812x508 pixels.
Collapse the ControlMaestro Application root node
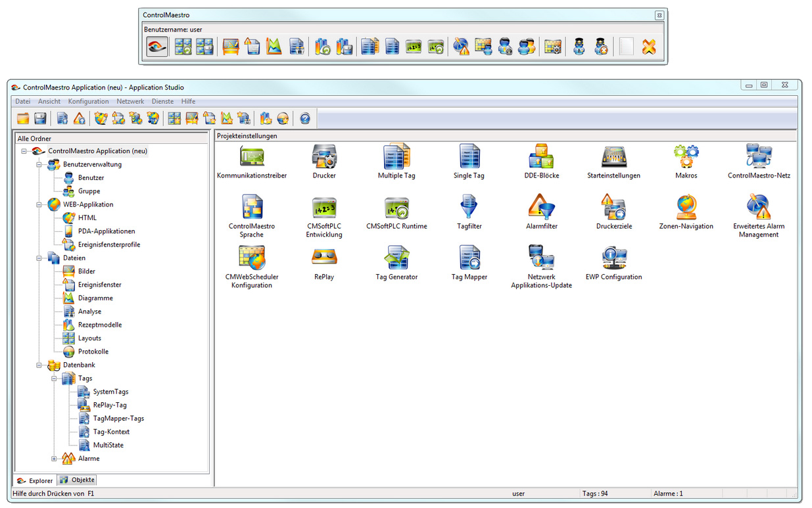pos(24,151)
